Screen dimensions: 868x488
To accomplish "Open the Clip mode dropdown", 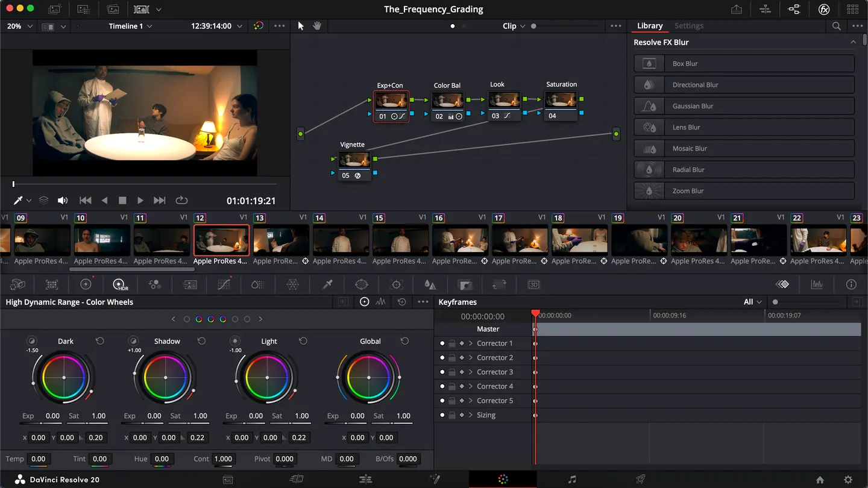I will 514,26.
